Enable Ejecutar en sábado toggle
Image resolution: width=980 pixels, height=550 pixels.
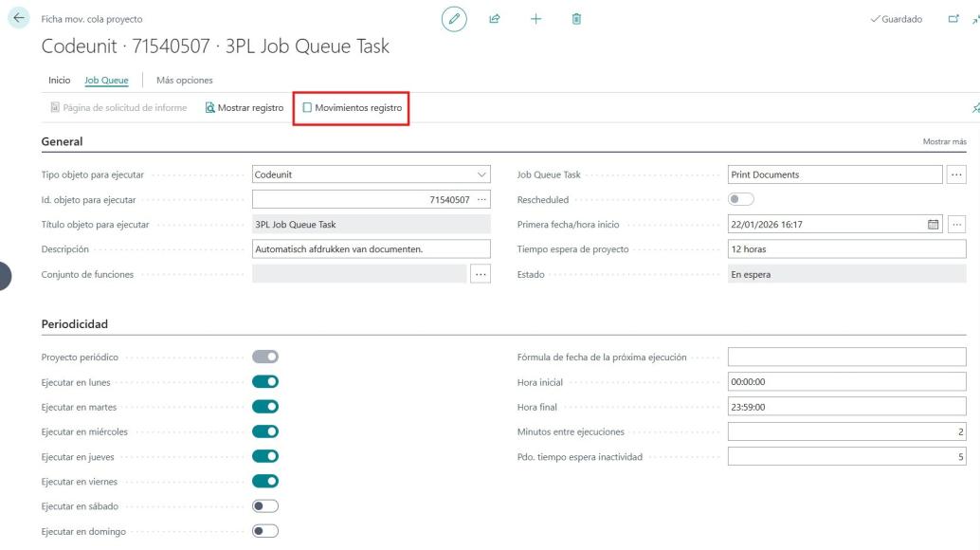[x=265, y=505]
